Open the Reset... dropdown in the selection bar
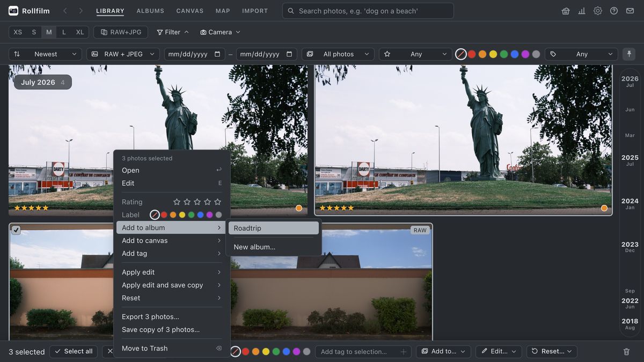Image resolution: width=644 pixels, height=362 pixels. (x=552, y=351)
